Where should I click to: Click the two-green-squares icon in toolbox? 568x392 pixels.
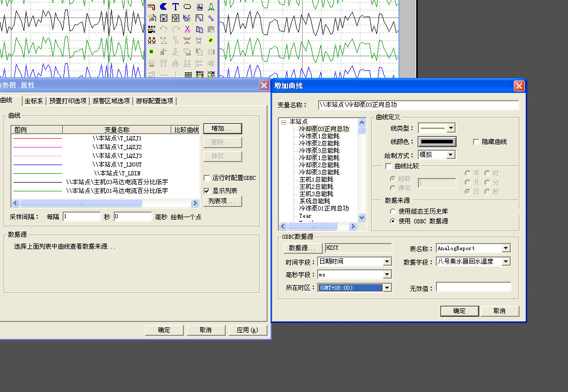[211, 41]
